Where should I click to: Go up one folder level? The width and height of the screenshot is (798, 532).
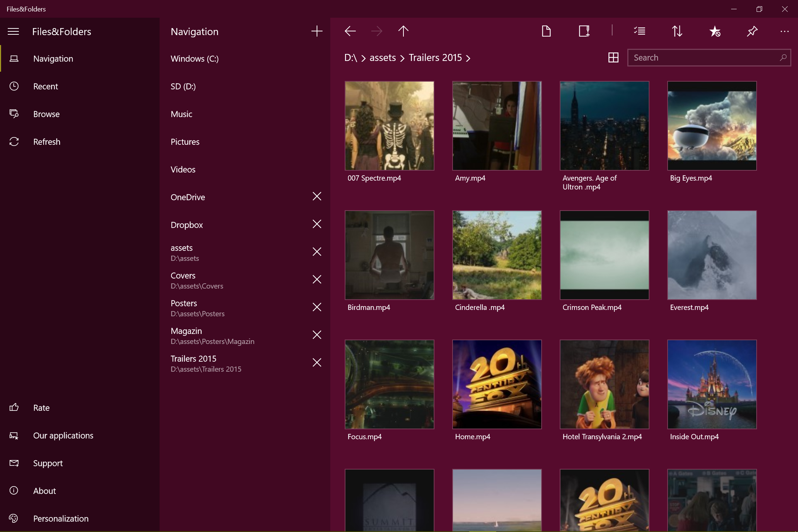pos(403,31)
